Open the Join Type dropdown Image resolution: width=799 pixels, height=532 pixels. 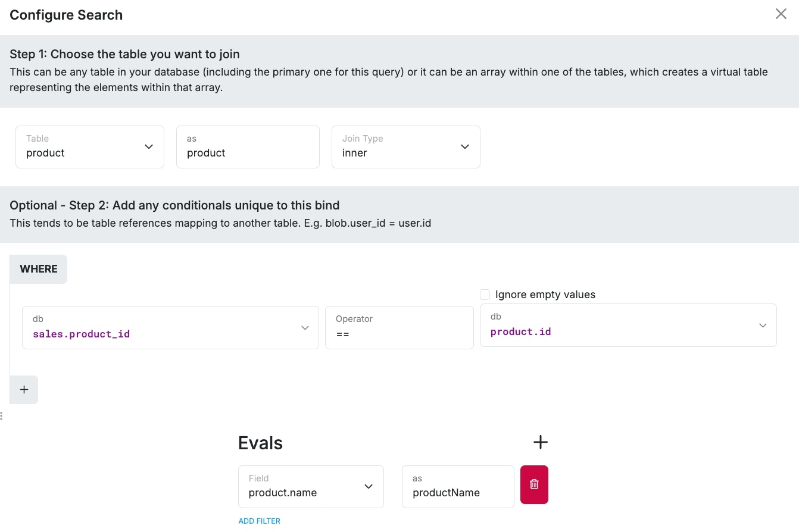405,147
